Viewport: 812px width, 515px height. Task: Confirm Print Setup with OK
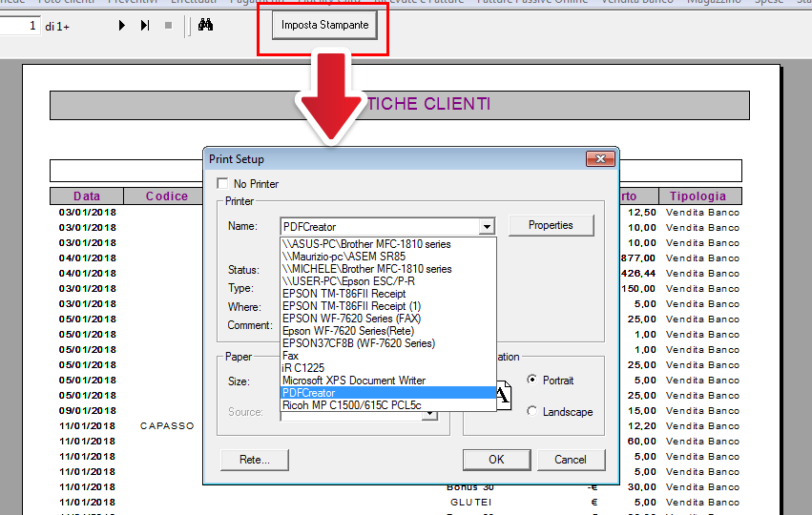pyautogui.click(x=496, y=460)
